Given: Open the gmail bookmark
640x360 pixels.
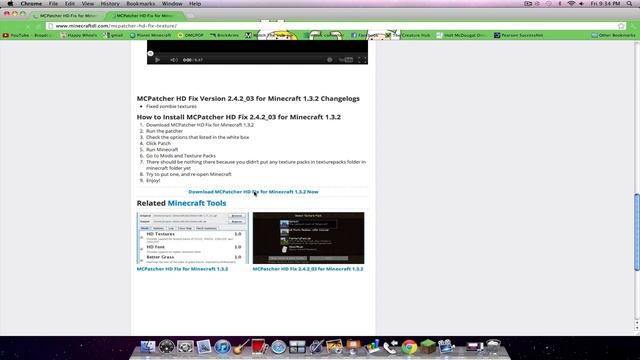Looking at the screenshot, I should pos(113,36).
